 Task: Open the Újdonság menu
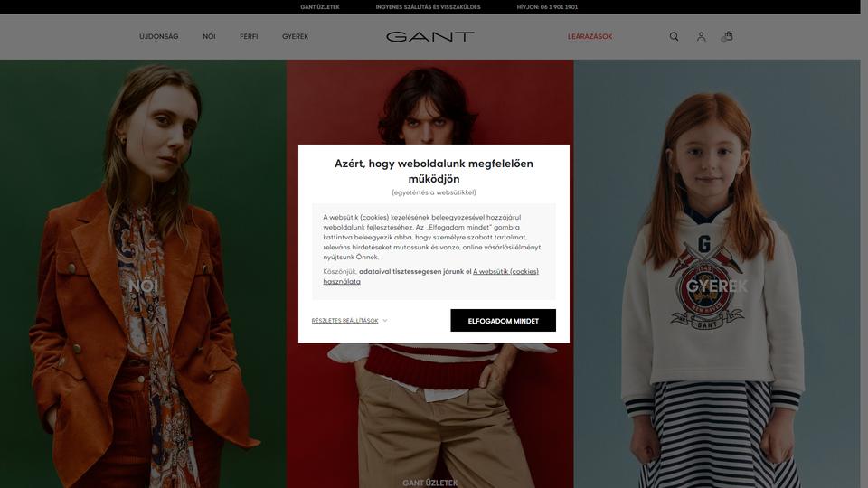click(x=159, y=36)
